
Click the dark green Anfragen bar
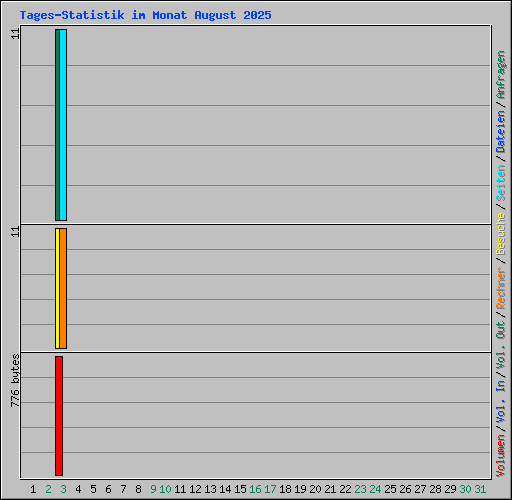57,125
